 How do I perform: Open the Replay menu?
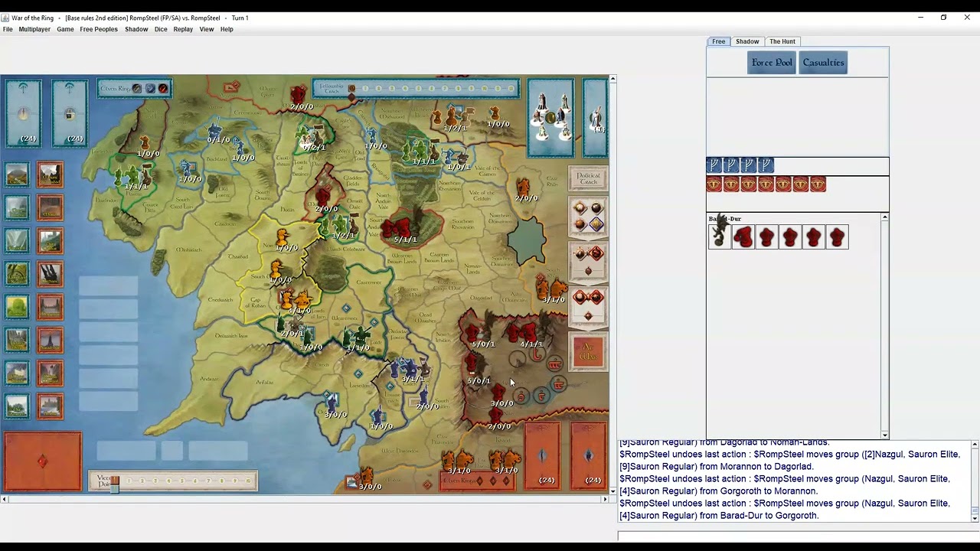click(183, 29)
